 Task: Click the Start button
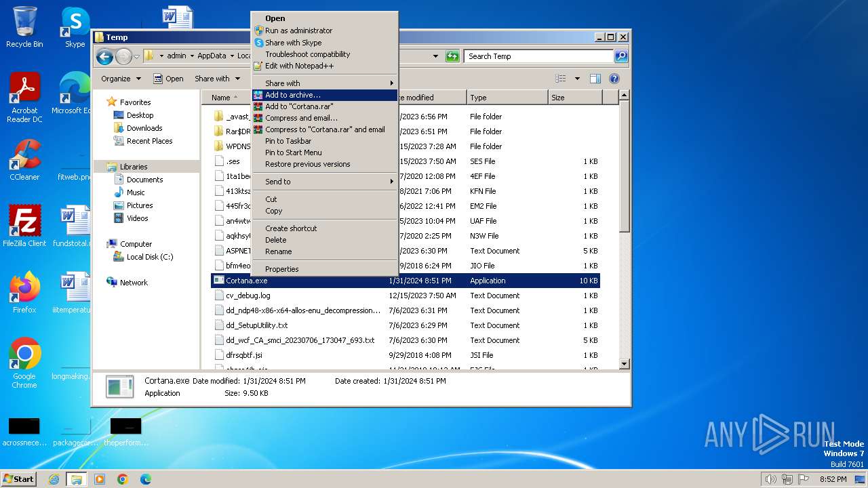pos(19,479)
